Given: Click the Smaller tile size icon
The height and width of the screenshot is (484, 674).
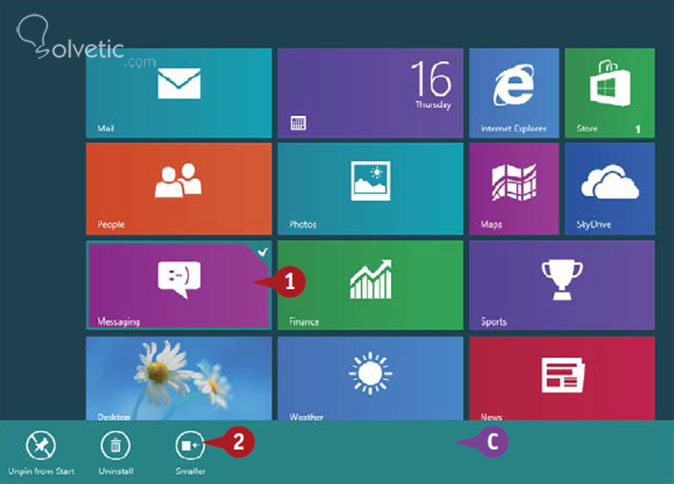Looking at the screenshot, I should pos(190,446).
